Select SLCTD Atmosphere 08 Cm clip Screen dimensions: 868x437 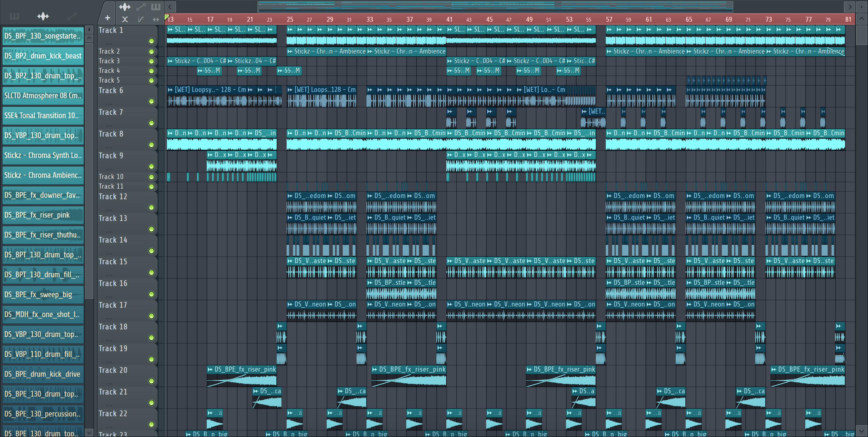43,96
